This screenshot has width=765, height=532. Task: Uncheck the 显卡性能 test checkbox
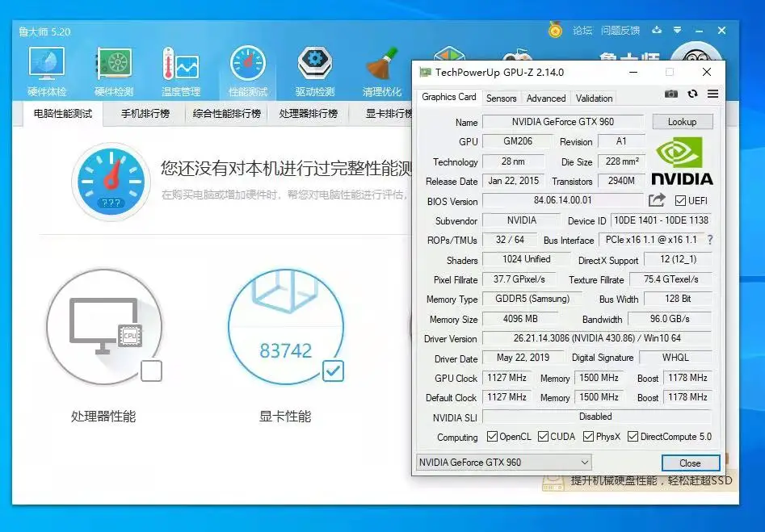click(x=334, y=371)
